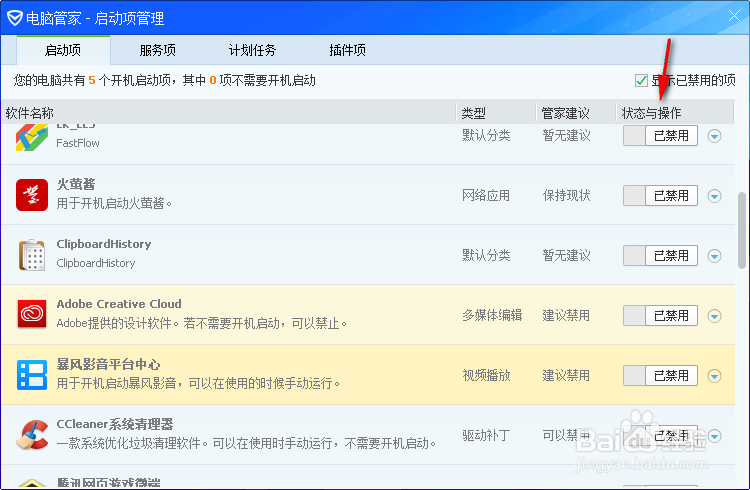Select the 启动项 tab
This screenshot has height=490, width=750.
(x=63, y=50)
